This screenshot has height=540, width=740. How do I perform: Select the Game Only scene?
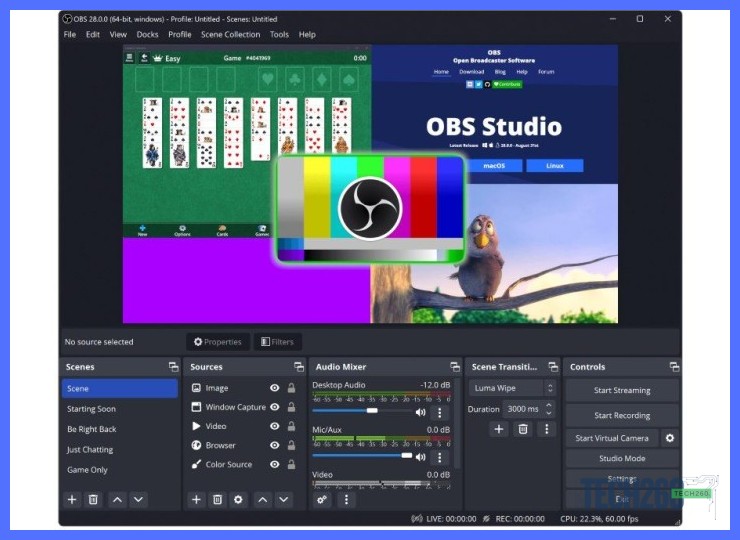(120, 470)
